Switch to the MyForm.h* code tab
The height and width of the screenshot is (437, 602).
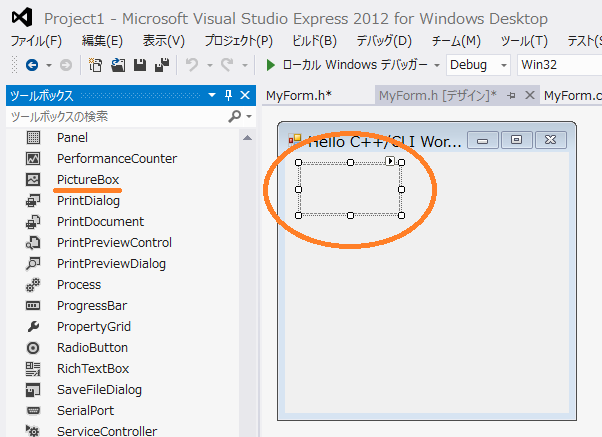(x=299, y=95)
